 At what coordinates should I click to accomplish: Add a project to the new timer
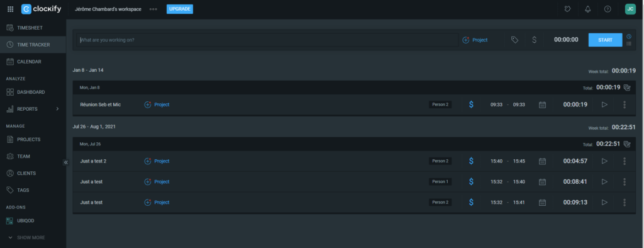tap(475, 40)
